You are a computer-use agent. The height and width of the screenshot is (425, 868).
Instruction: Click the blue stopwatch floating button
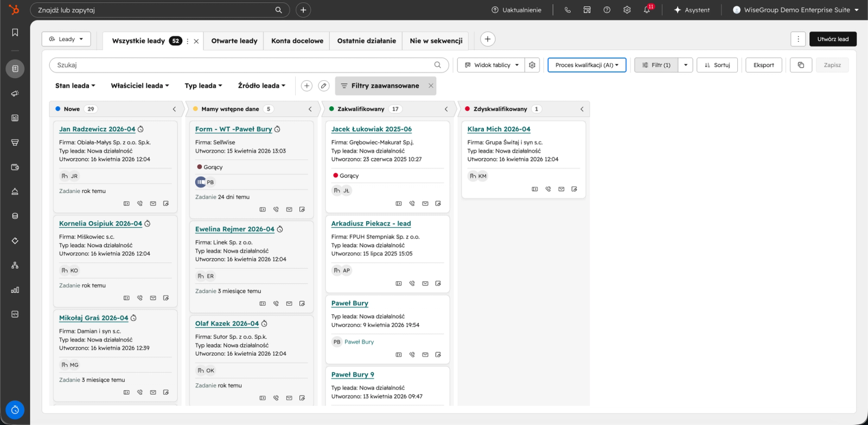15,410
